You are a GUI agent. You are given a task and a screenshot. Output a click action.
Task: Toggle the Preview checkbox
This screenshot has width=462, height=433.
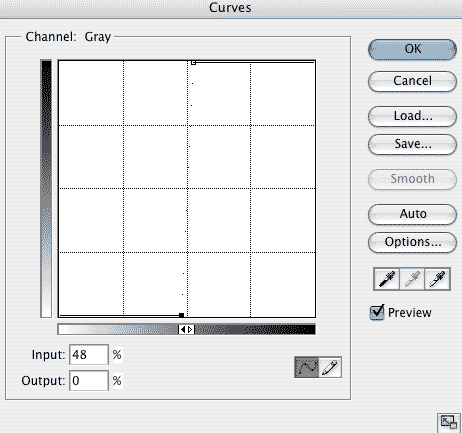pyautogui.click(x=377, y=312)
